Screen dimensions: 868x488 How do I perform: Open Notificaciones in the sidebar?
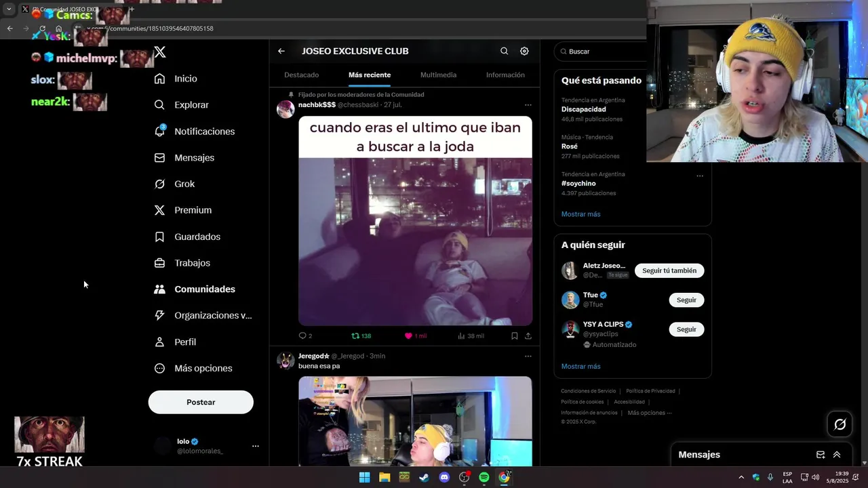[x=194, y=131]
